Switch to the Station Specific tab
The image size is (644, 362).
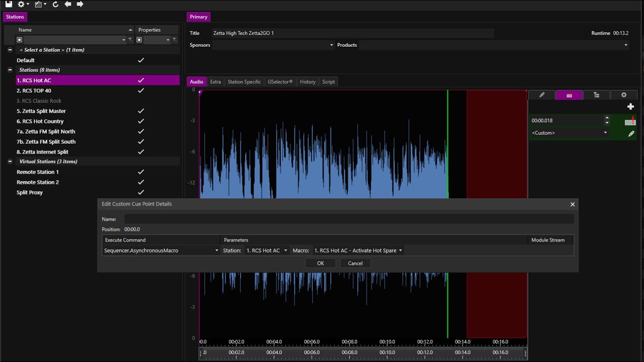coord(244,82)
